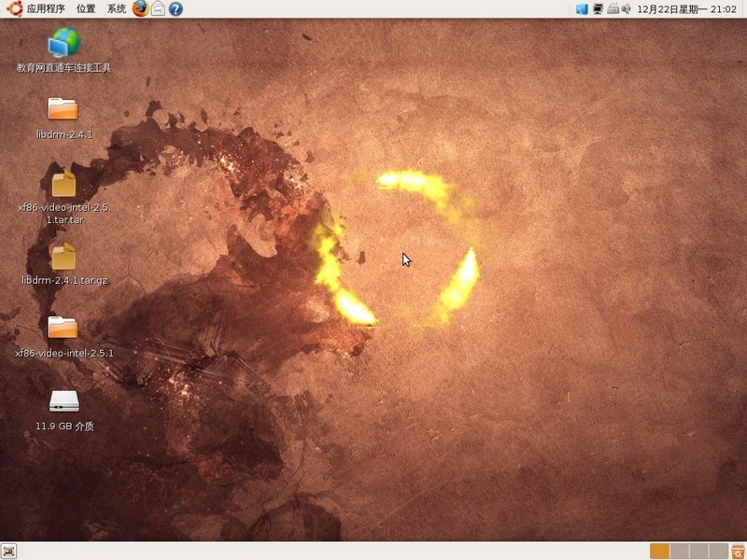The image size is (747, 560).
Task: Switch to the third workspace
Action: point(698,551)
